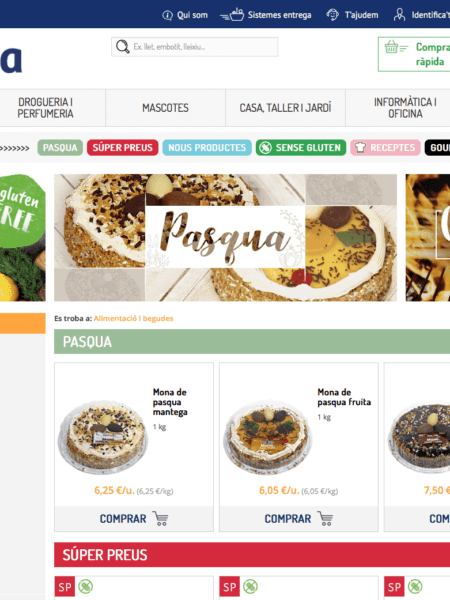Select the Nous Productes tag
Viewport: 450px width, 600px height.
(207, 148)
